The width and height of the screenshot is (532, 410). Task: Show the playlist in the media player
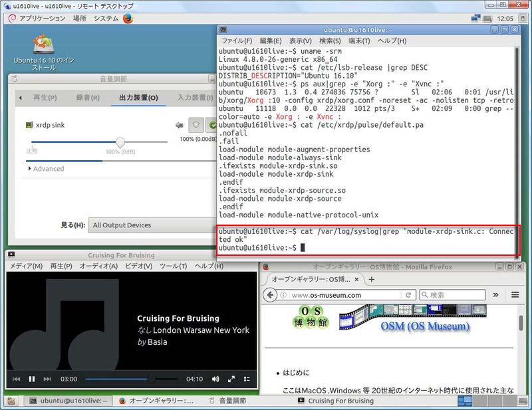point(247,379)
